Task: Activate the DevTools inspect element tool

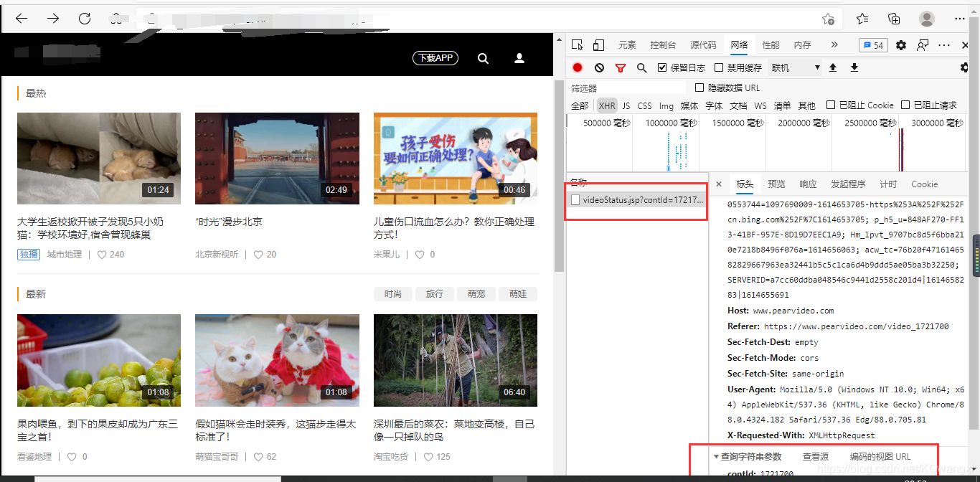Action: click(578, 45)
